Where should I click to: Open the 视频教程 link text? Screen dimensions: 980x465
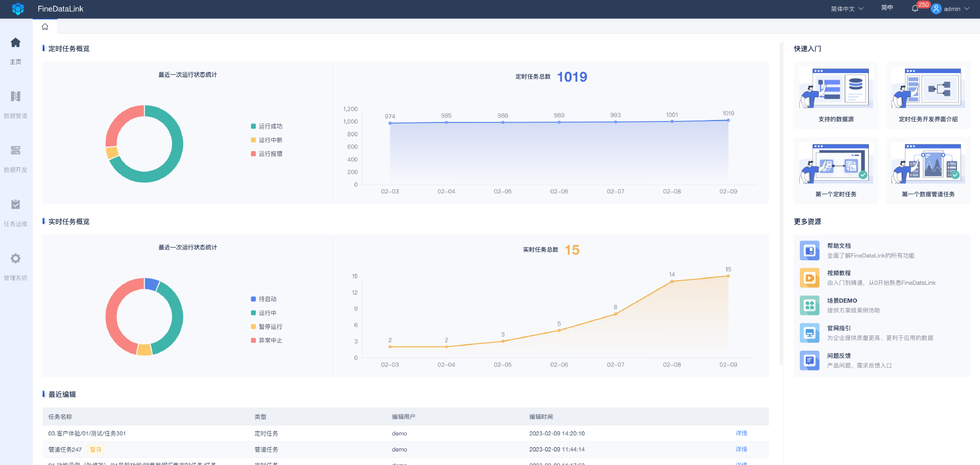click(x=839, y=274)
